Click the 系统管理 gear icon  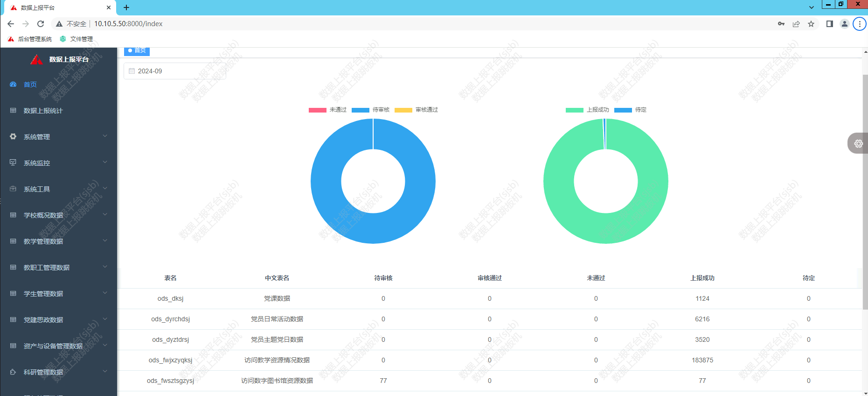pyautogui.click(x=13, y=137)
